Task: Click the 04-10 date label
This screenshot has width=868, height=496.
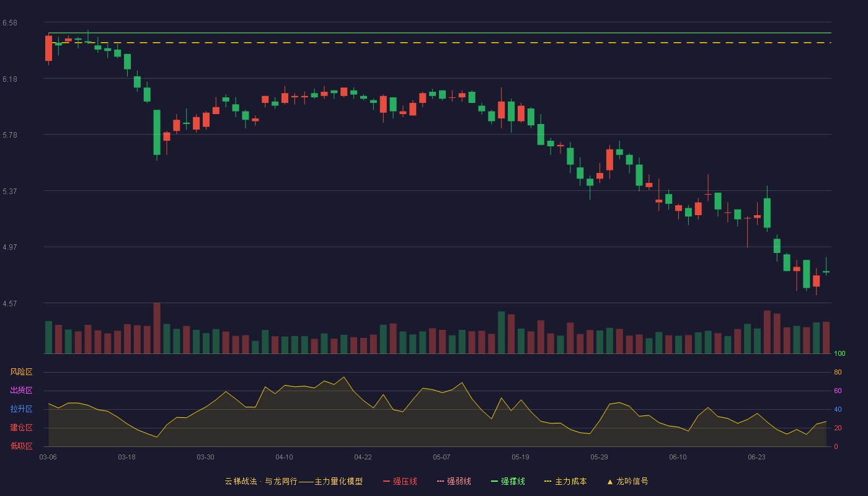Action: [x=284, y=457]
